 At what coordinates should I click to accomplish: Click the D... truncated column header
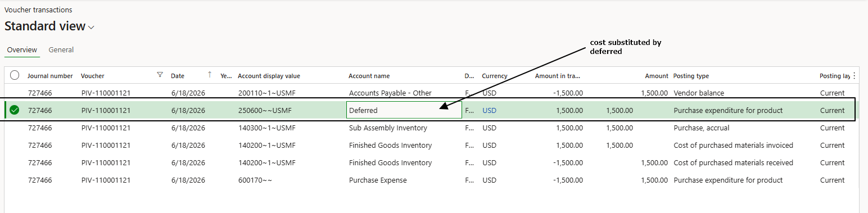(x=469, y=76)
